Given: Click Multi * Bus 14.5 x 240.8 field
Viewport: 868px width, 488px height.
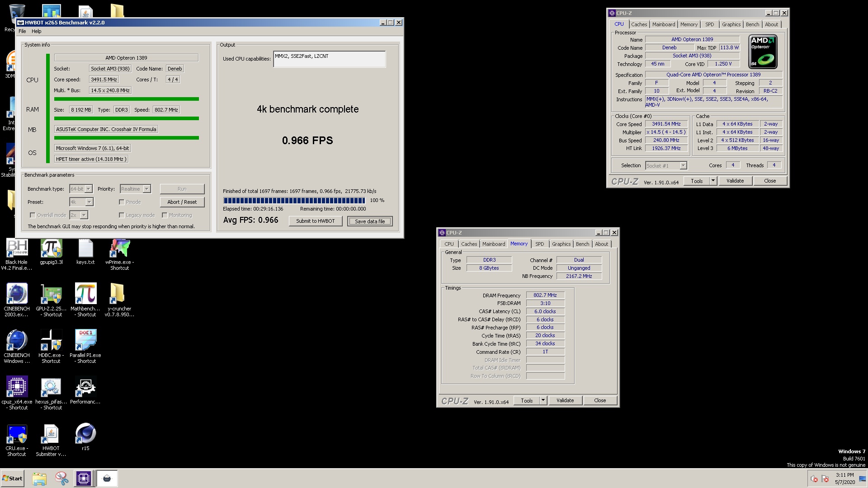Looking at the screenshot, I should tap(110, 90).
